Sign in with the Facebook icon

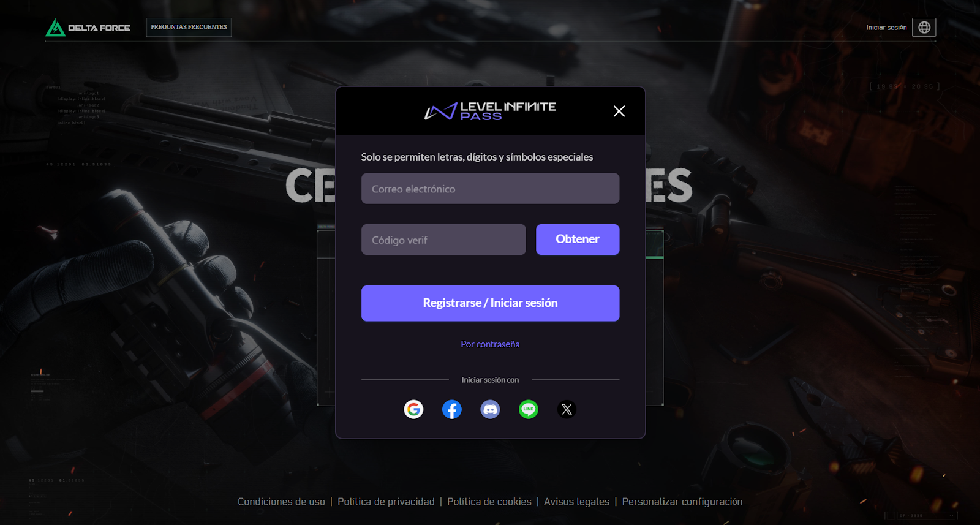click(452, 409)
